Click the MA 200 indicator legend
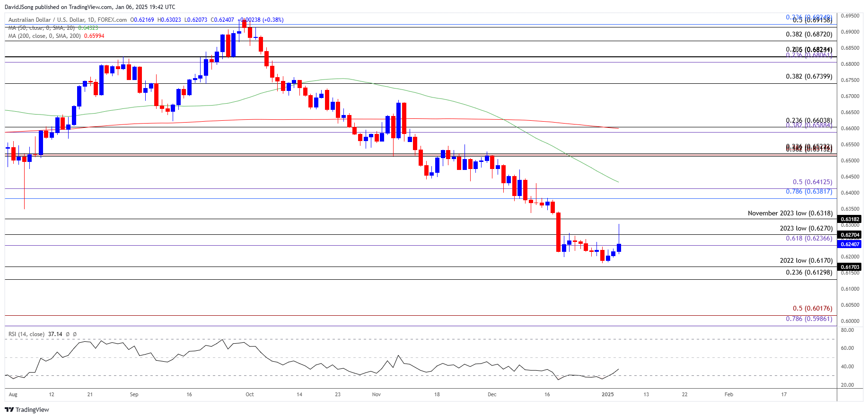This screenshot has width=868, height=418. click(x=56, y=36)
